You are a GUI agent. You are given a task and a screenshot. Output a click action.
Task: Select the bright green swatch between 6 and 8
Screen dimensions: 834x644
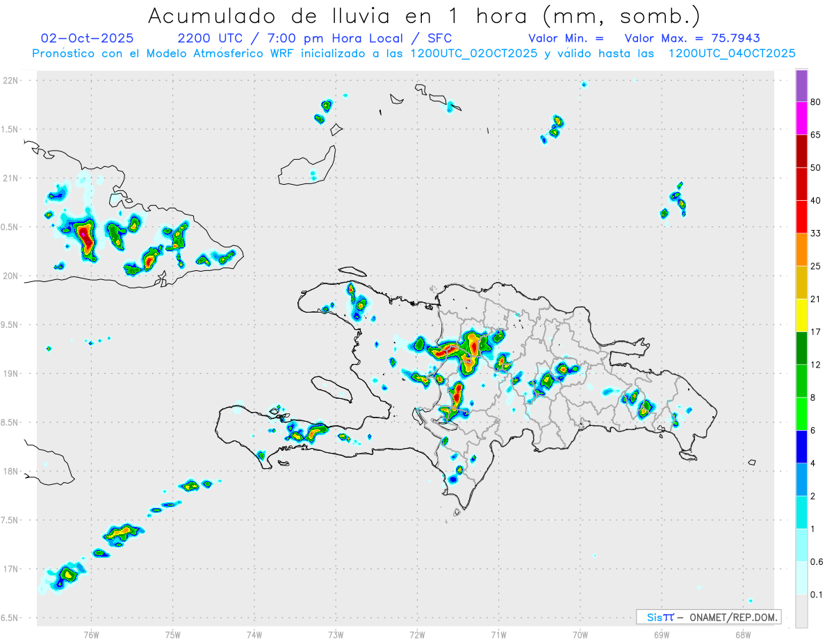pos(801,413)
